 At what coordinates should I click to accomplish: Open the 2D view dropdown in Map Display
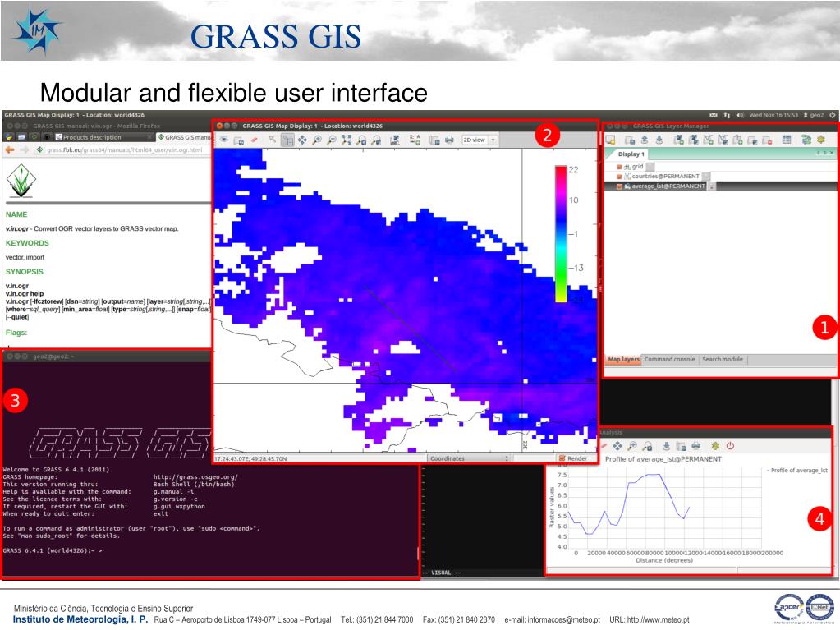point(480,140)
